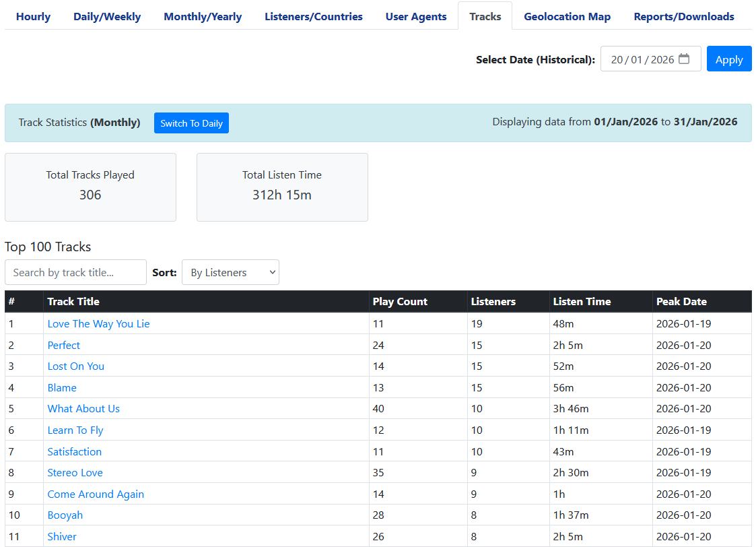Open the Geolocation Map tab
The width and height of the screenshot is (756, 547).
(567, 16)
